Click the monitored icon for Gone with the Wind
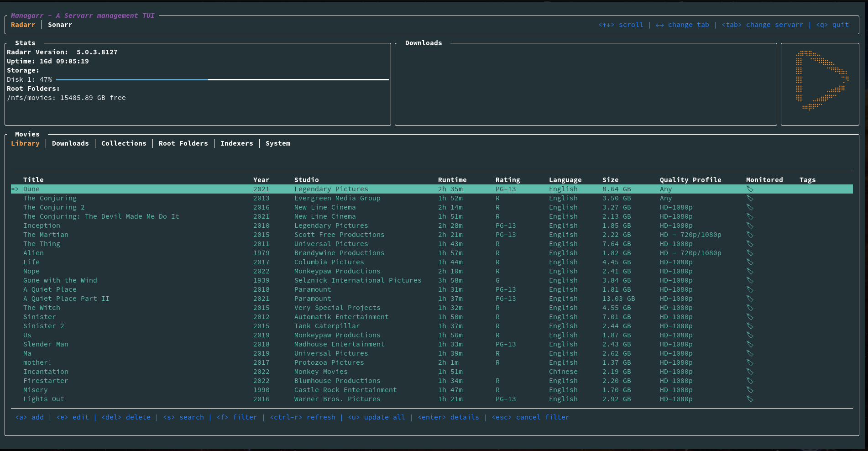 [749, 280]
